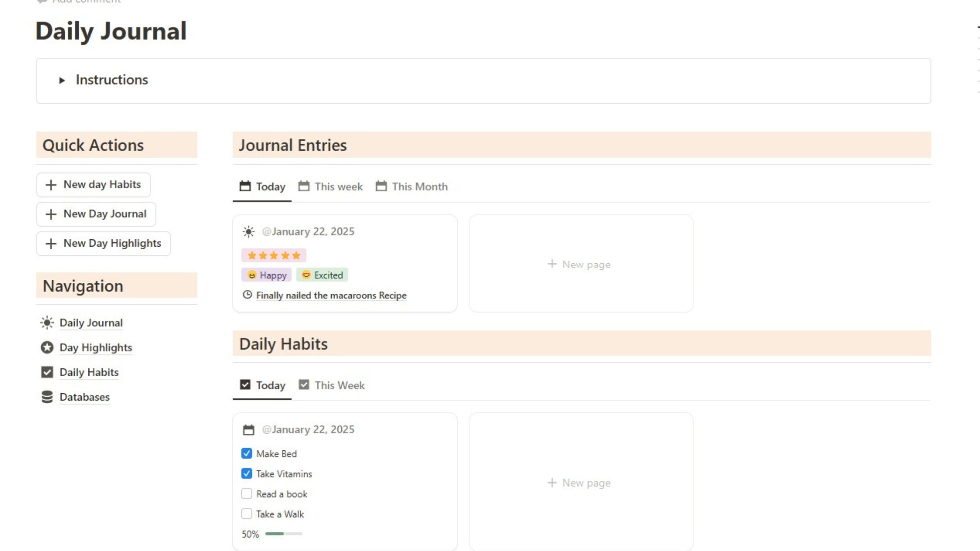Open the Databases navigation link
The height and width of the screenshot is (551, 980).
pos(84,397)
